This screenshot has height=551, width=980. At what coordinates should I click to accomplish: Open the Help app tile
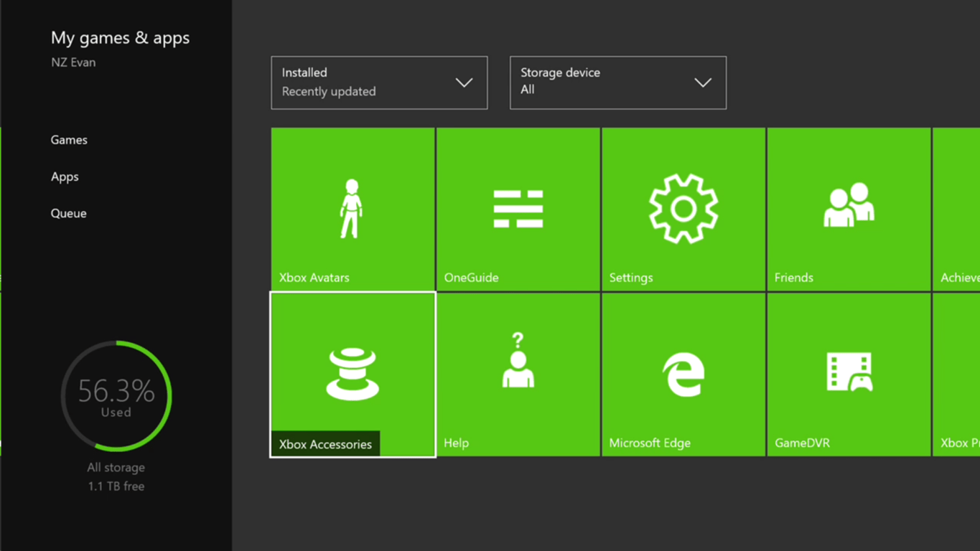pos(518,375)
